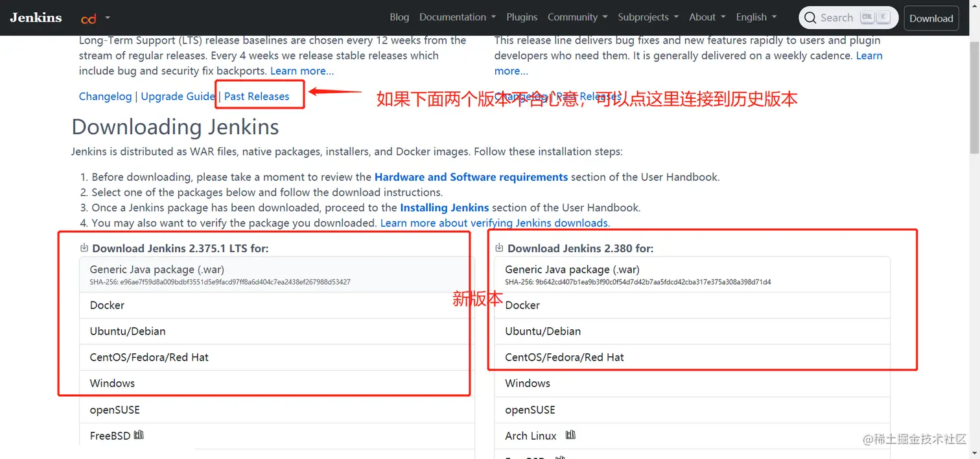Select Docker under Jenkins 2.380

692,305
